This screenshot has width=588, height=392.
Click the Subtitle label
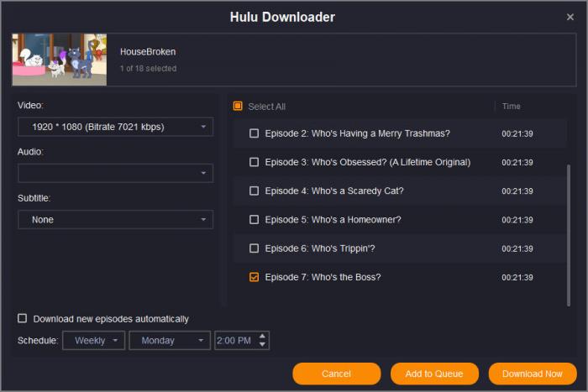point(34,198)
